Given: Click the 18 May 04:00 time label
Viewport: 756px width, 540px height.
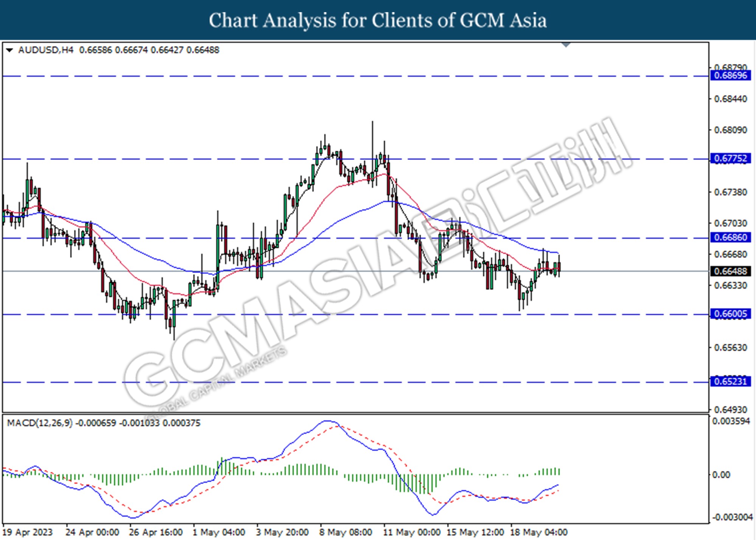Looking at the screenshot, I should pos(539,532).
